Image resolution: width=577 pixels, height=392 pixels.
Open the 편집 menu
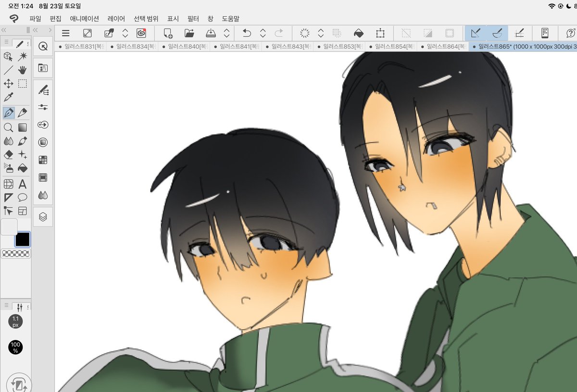(x=56, y=18)
